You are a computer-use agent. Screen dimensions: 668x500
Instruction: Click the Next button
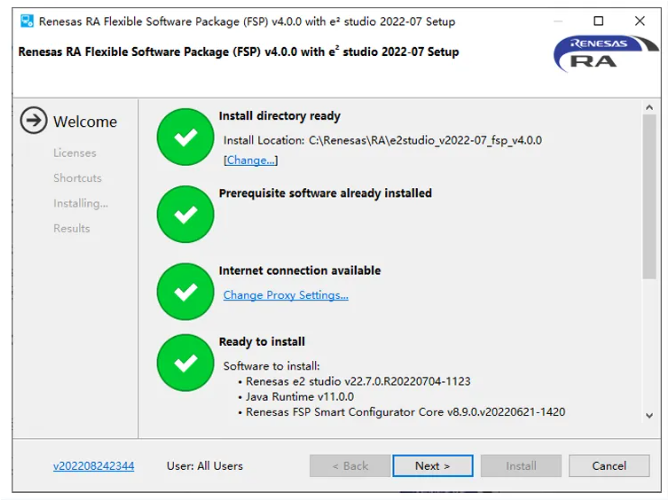coord(432,466)
